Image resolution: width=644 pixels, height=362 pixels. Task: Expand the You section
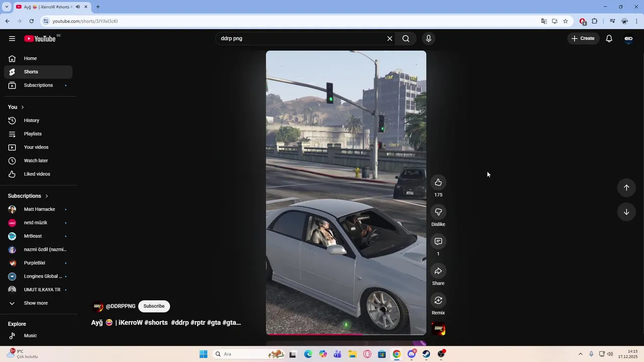16,107
